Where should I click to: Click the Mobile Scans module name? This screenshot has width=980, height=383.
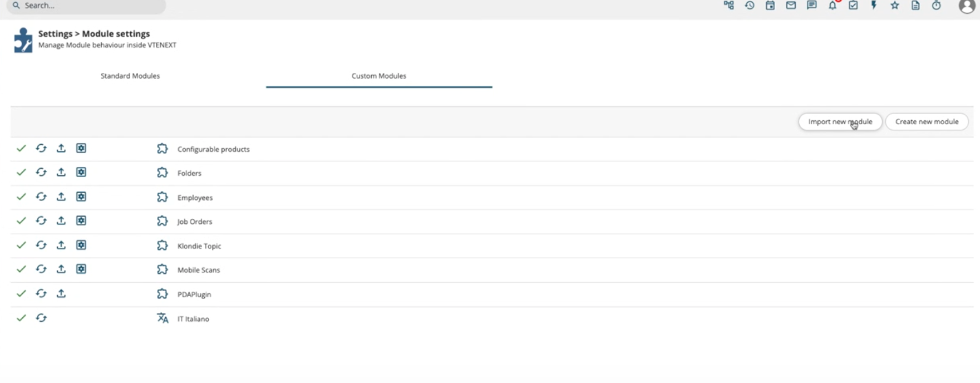(199, 270)
